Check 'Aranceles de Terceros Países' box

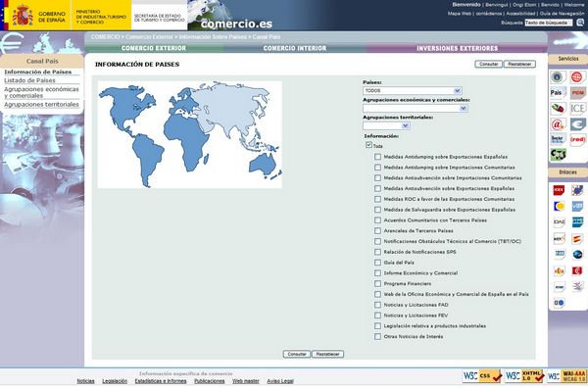point(377,231)
